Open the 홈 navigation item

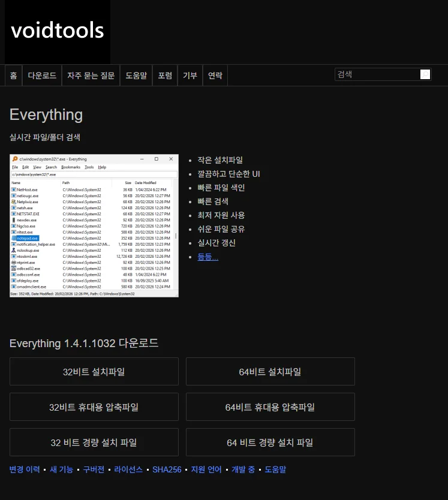click(x=13, y=76)
